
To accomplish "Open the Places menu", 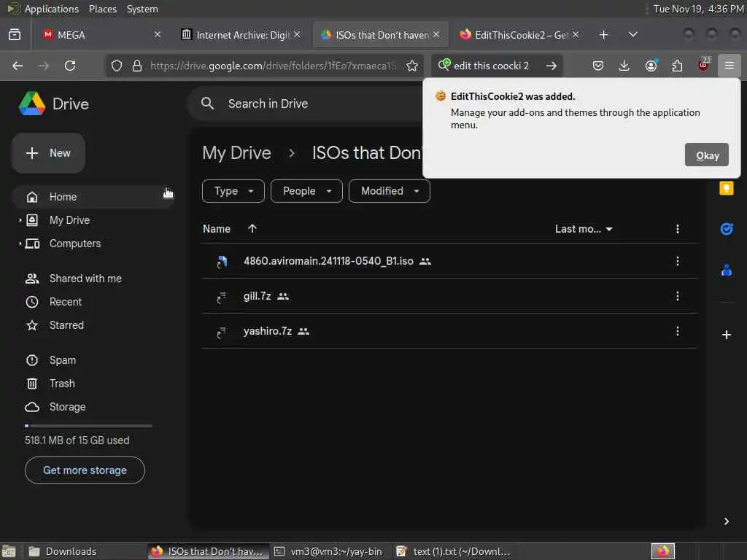I will click(x=102, y=9).
